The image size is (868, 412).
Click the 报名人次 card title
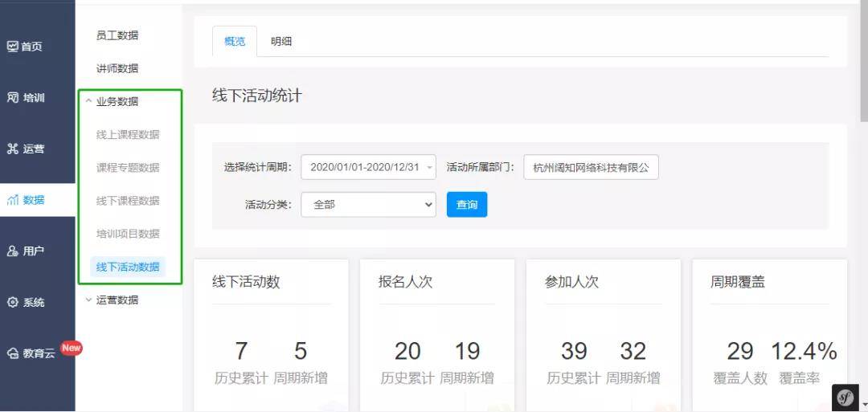point(405,282)
